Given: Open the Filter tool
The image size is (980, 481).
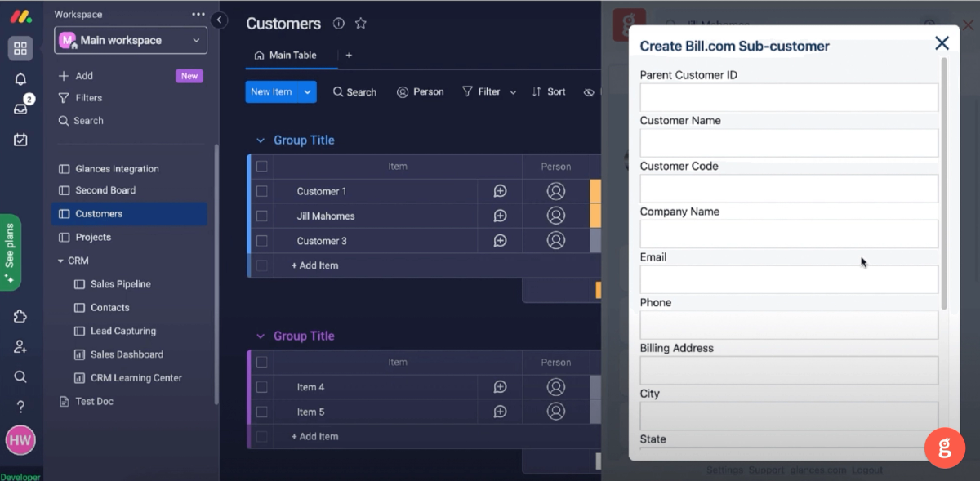Looking at the screenshot, I should 481,92.
